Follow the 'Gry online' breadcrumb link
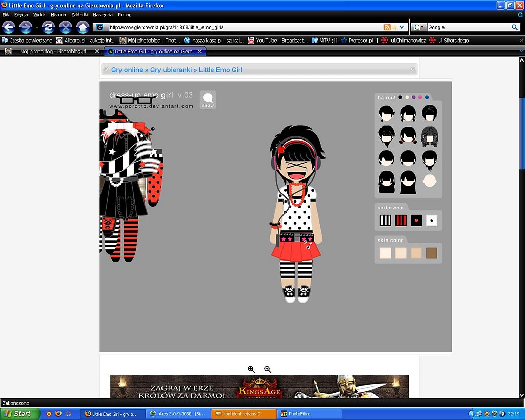This screenshot has width=525, height=420. pos(127,70)
